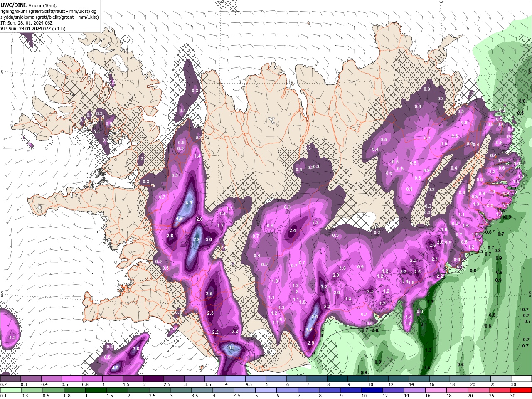Select the bright red rain swatch at 30
The height and width of the screenshot is (399, 532).
coord(521,390)
